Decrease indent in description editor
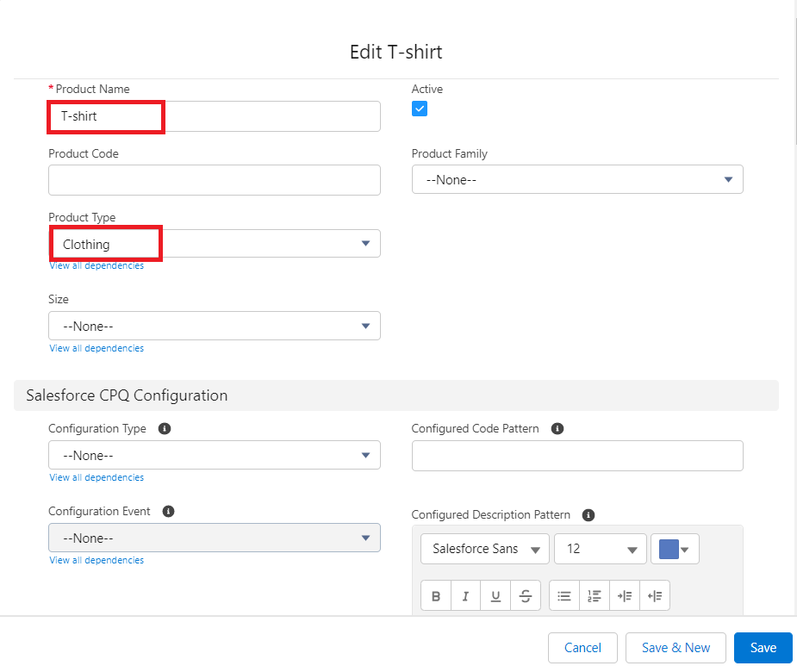 [655, 595]
